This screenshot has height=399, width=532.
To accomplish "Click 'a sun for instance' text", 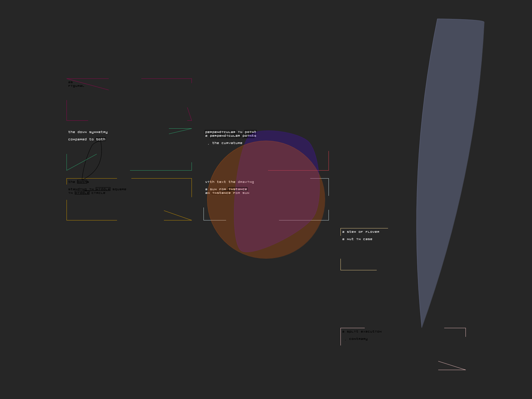I will click(226, 189).
